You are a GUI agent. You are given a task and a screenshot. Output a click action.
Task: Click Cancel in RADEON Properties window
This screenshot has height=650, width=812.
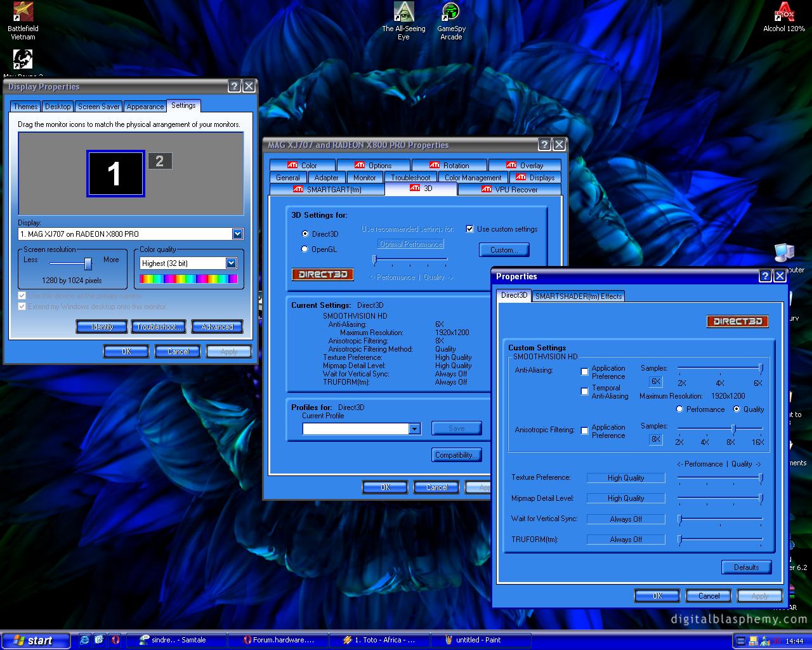coord(436,487)
